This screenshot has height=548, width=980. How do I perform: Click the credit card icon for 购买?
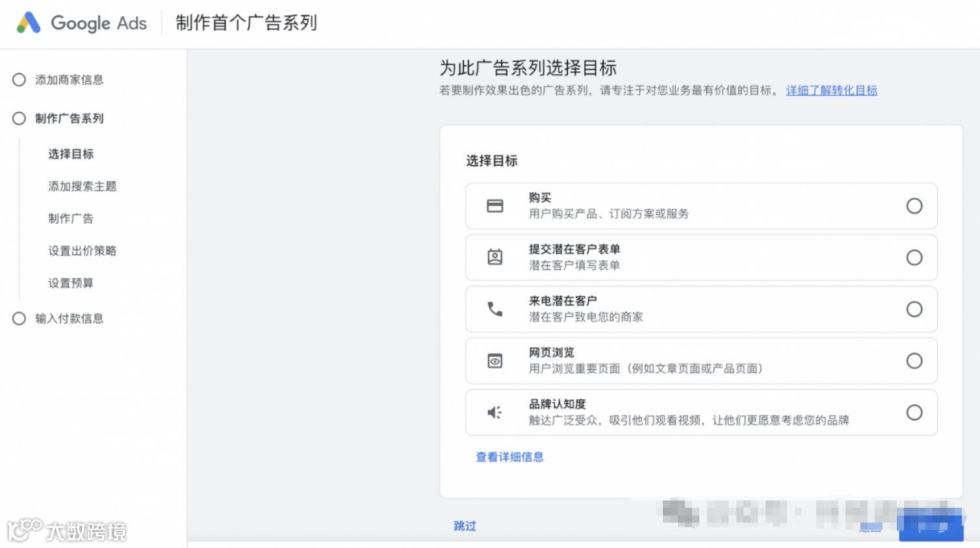495,206
